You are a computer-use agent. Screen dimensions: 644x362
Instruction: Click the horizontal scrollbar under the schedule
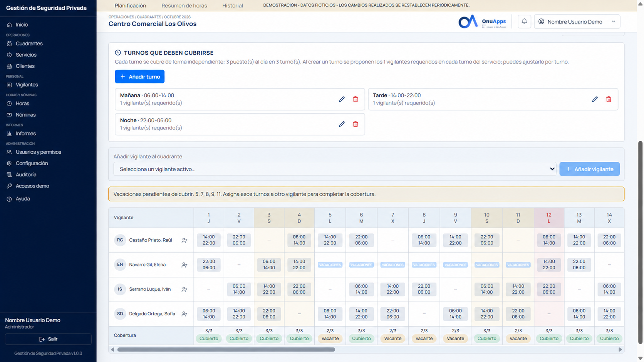pyautogui.click(x=226, y=350)
